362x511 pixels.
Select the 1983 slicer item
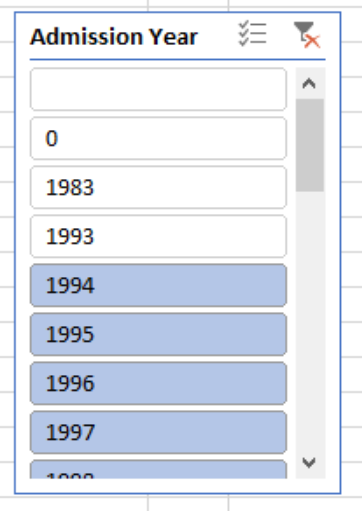(x=158, y=187)
